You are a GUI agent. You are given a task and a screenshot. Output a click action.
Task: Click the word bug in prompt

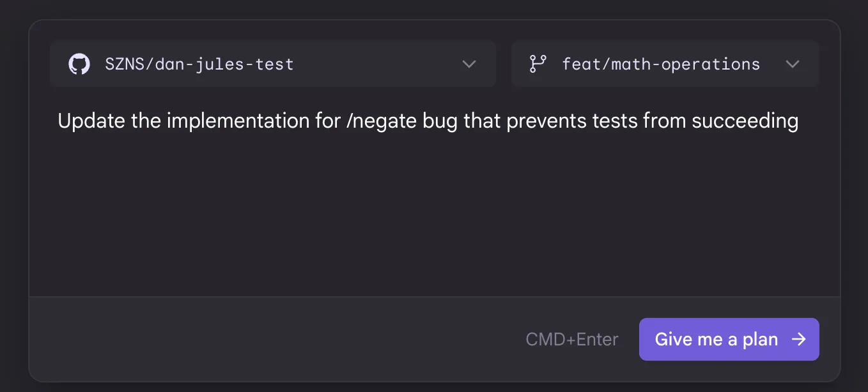point(440,121)
